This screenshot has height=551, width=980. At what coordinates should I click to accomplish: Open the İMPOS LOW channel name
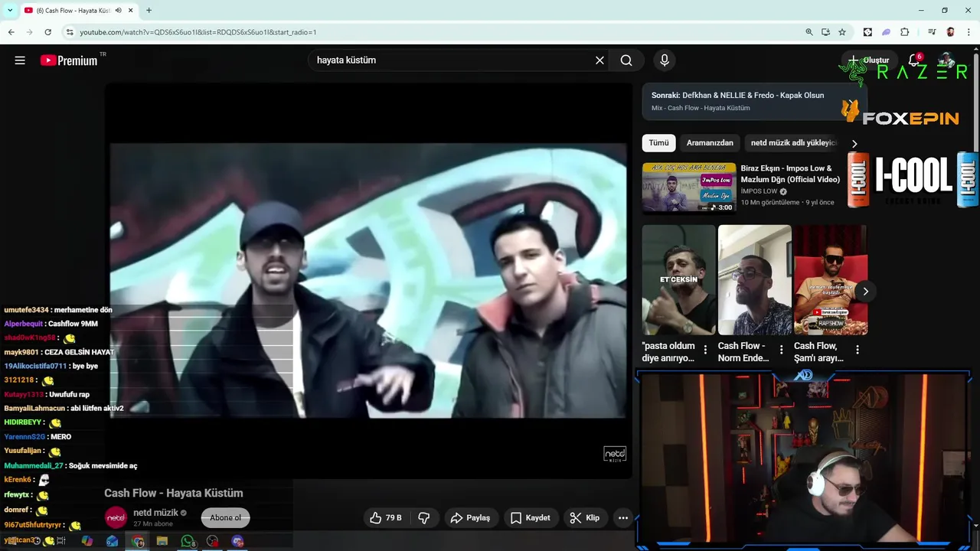[x=759, y=191]
